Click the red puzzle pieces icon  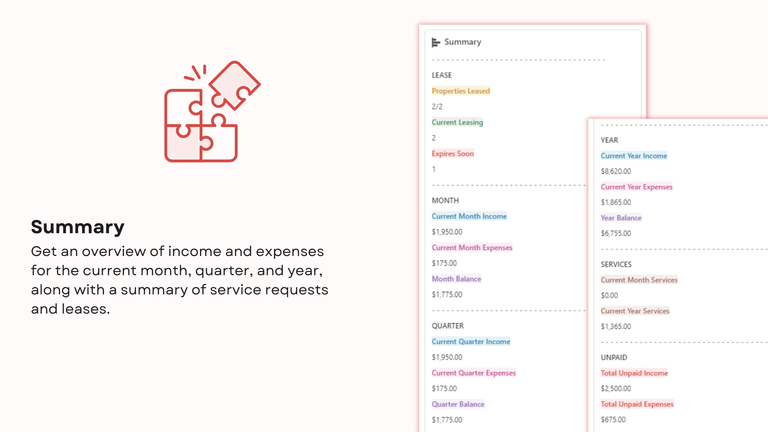213,112
